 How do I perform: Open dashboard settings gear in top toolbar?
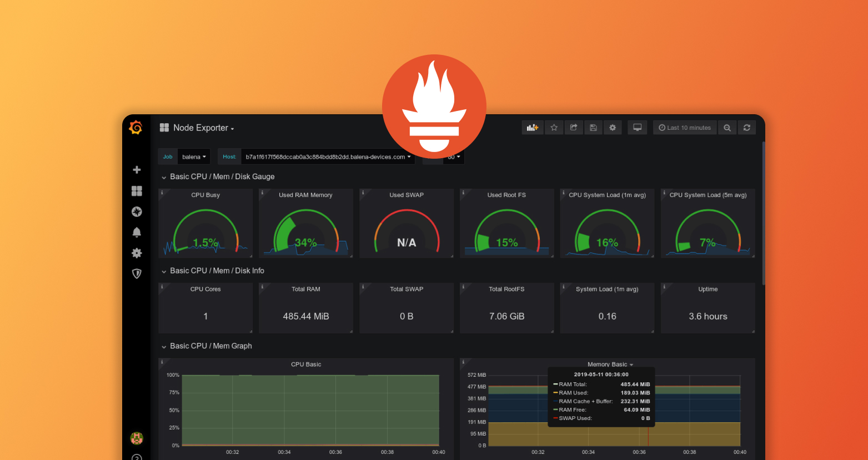point(613,128)
